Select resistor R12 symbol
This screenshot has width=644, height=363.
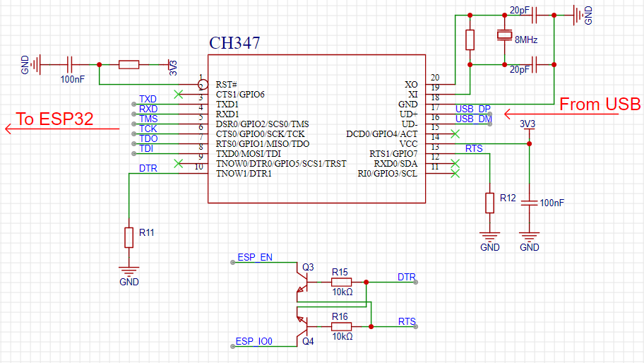point(489,203)
